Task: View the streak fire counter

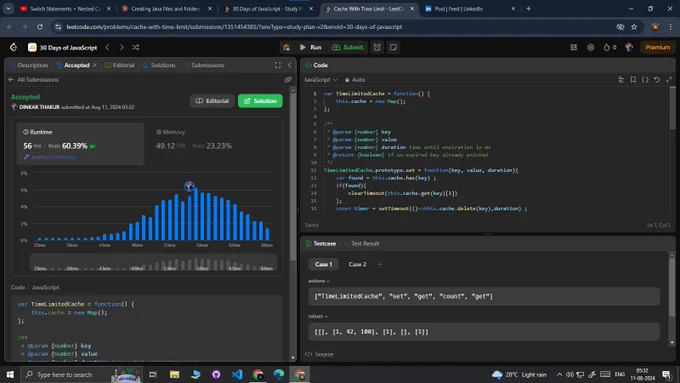Action: coord(610,47)
